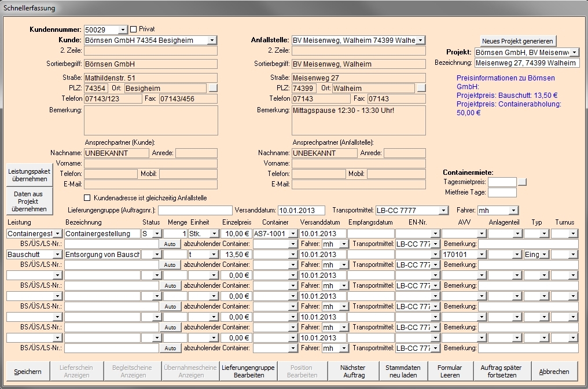Expand the Anfallstelle combo box

(x=420, y=41)
